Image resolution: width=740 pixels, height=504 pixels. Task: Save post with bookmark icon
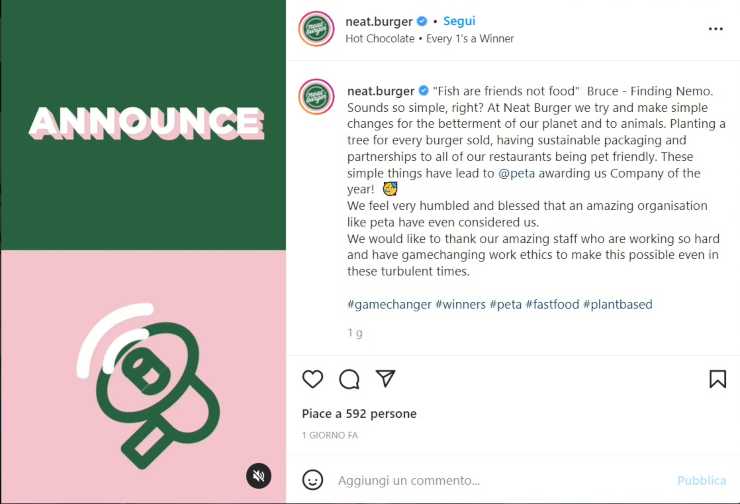click(x=717, y=379)
